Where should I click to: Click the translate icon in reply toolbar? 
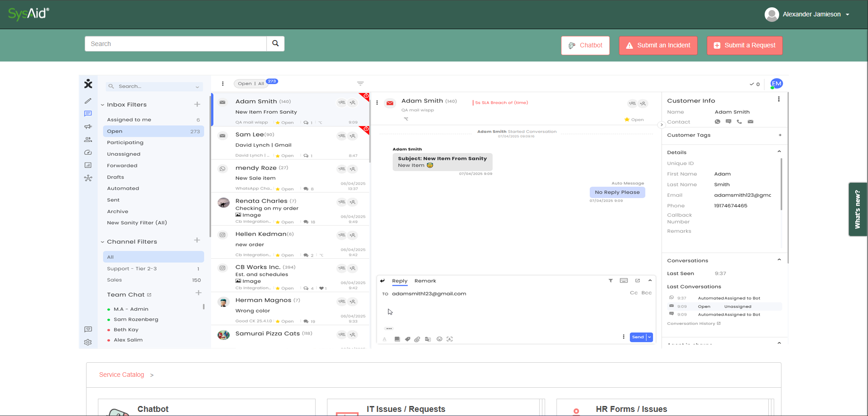(428, 339)
